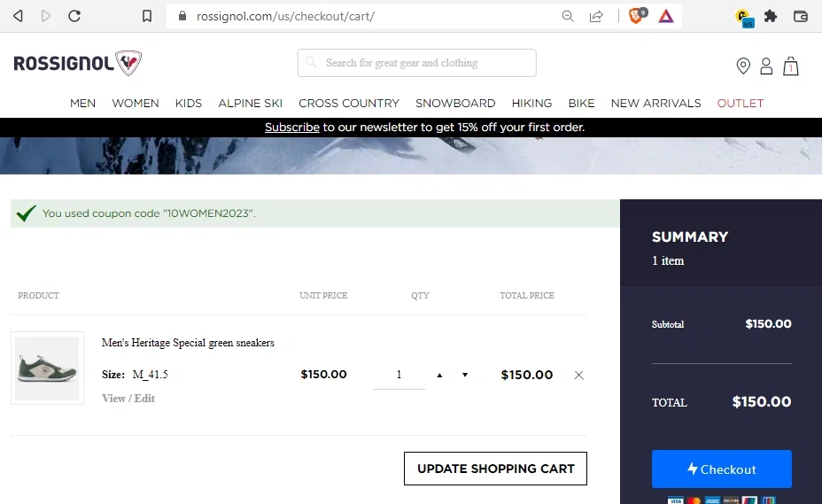Open Men's Heritage Special green sneakers product link
This screenshot has width=822, height=504.
tap(188, 343)
